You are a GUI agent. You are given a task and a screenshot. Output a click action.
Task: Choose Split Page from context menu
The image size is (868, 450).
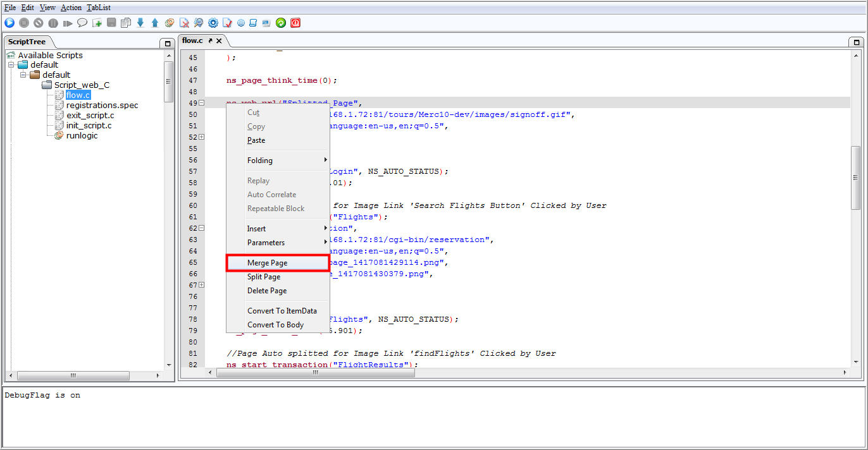[278, 277]
